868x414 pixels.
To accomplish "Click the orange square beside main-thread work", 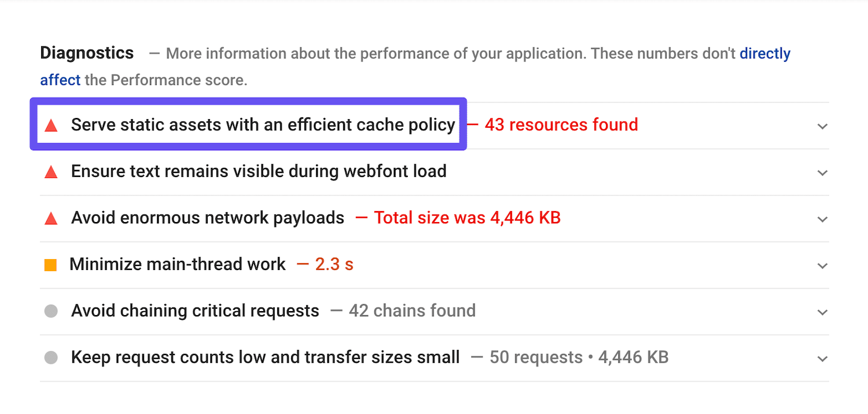I will (x=51, y=264).
